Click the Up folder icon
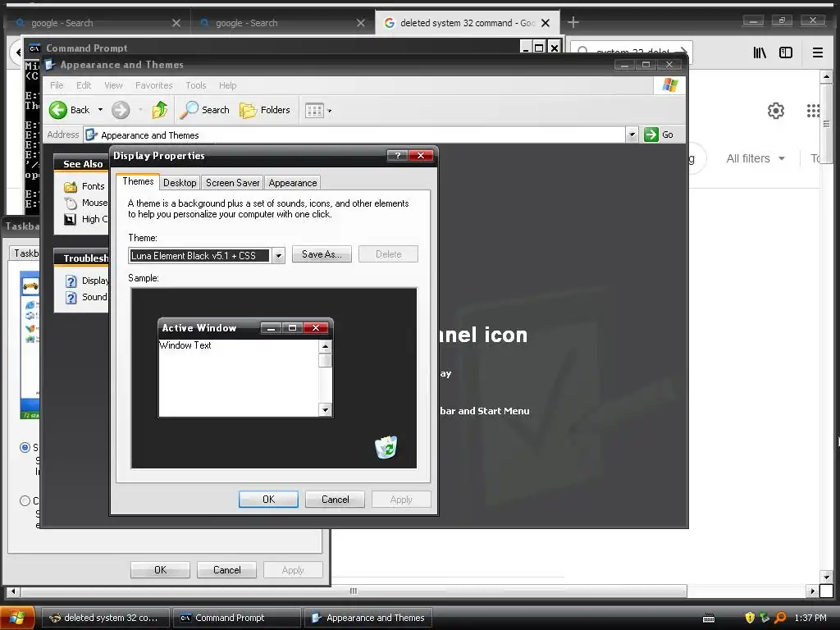The height and width of the screenshot is (630, 840). click(160, 110)
